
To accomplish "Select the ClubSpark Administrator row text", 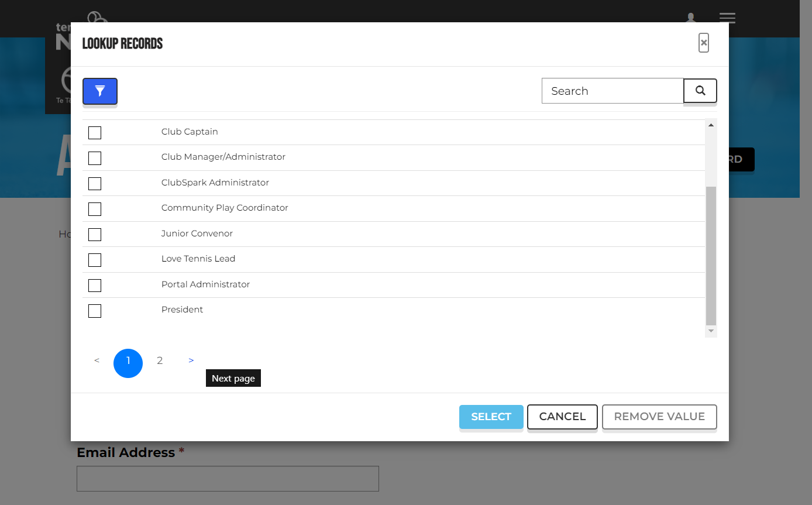I will point(215,183).
